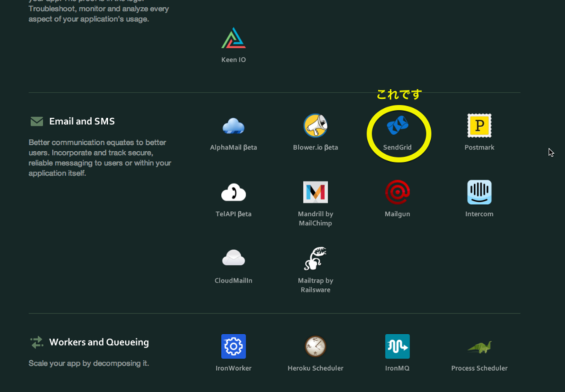Open the Heroku Scheduler text label
Image resolution: width=565 pixels, height=392 pixels.
(315, 368)
